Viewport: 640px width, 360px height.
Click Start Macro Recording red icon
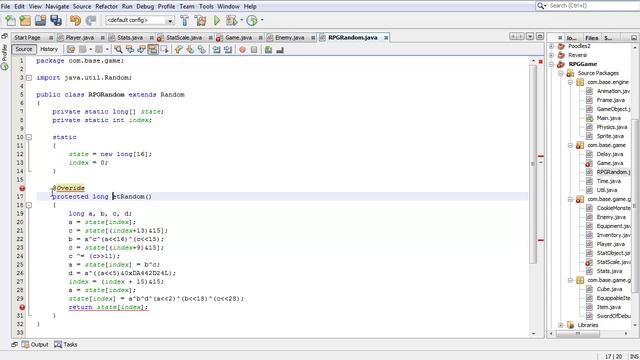tap(242, 50)
